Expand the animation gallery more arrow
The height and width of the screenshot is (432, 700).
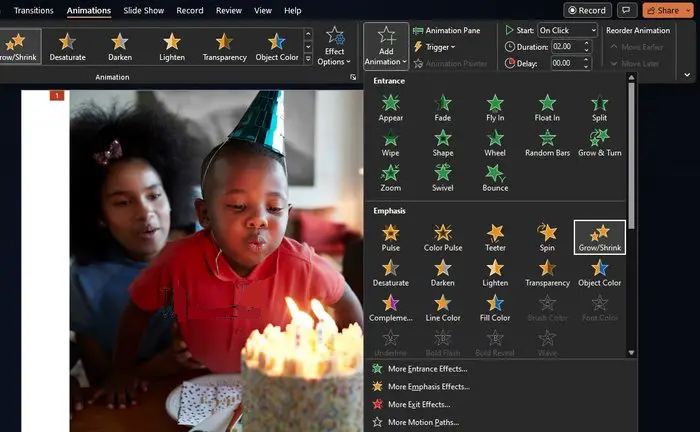pyautogui.click(x=308, y=58)
